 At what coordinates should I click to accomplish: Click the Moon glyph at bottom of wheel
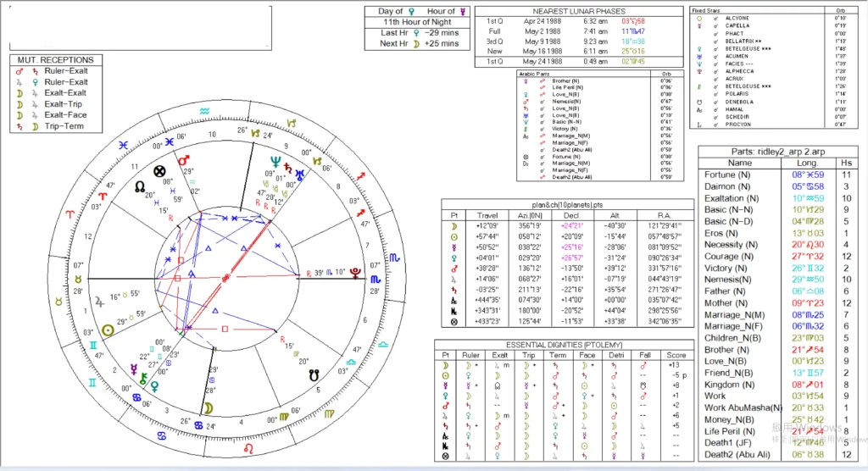(206, 407)
